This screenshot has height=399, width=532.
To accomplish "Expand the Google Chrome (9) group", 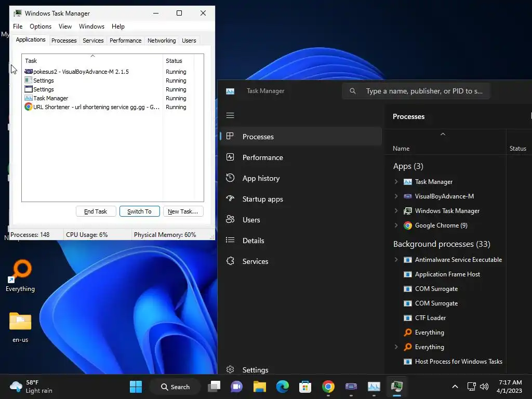I will [x=396, y=225].
